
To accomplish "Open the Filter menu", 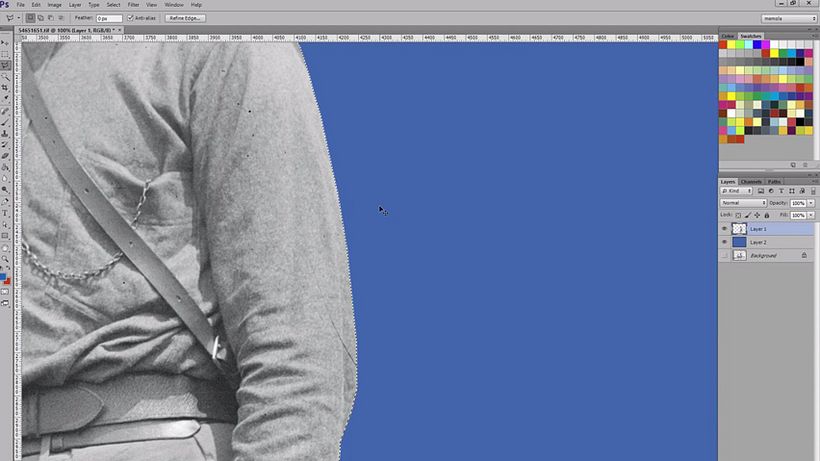I will (133, 5).
